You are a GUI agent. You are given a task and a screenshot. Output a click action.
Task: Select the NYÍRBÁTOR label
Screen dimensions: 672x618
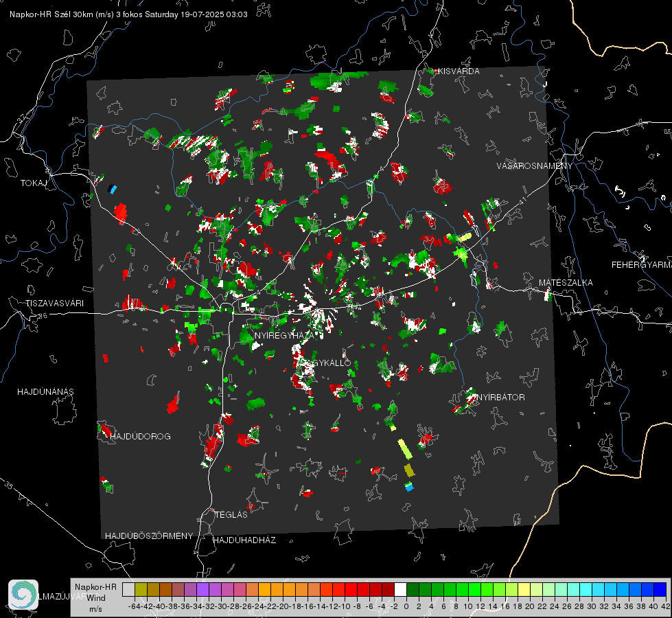pos(500,398)
